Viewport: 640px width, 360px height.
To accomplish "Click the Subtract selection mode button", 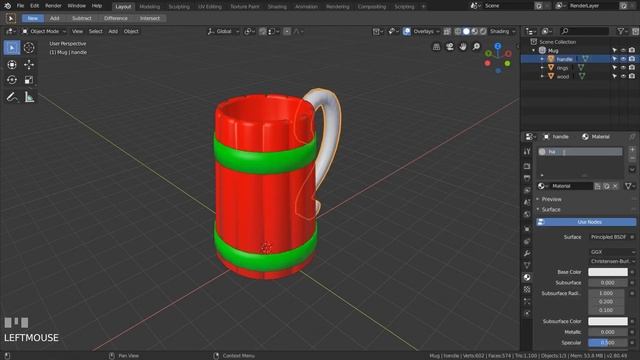I will [x=82, y=18].
